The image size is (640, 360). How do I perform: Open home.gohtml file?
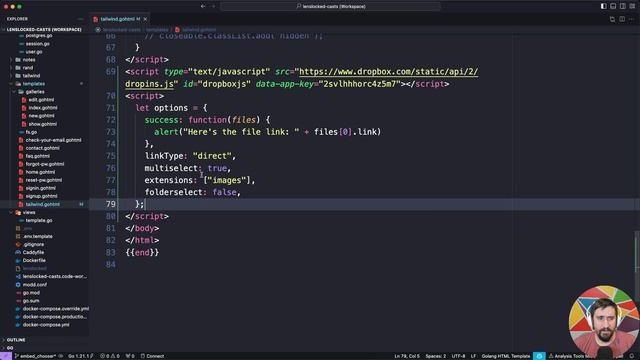[40, 172]
